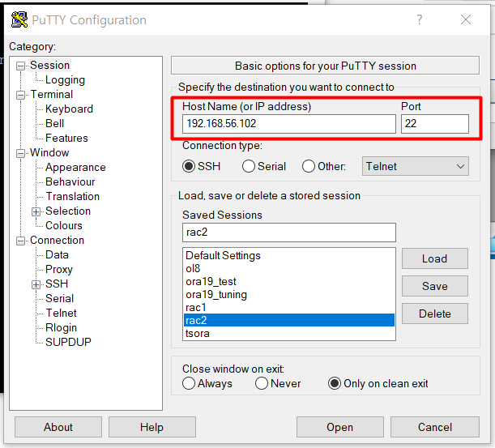Select Default Settings in saved sessions
Screen dimensions: 495x448
click(x=289, y=255)
